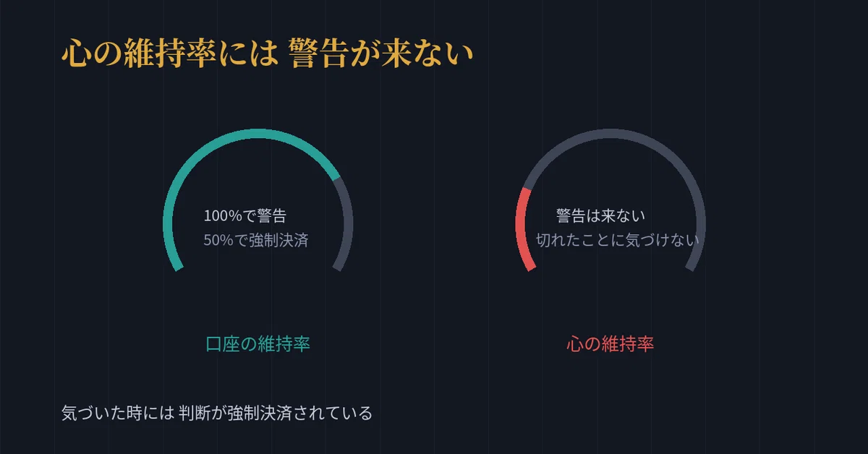Click the text 切れたことに気づけない
Viewport: 868px width, 454px height.
pos(617,240)
